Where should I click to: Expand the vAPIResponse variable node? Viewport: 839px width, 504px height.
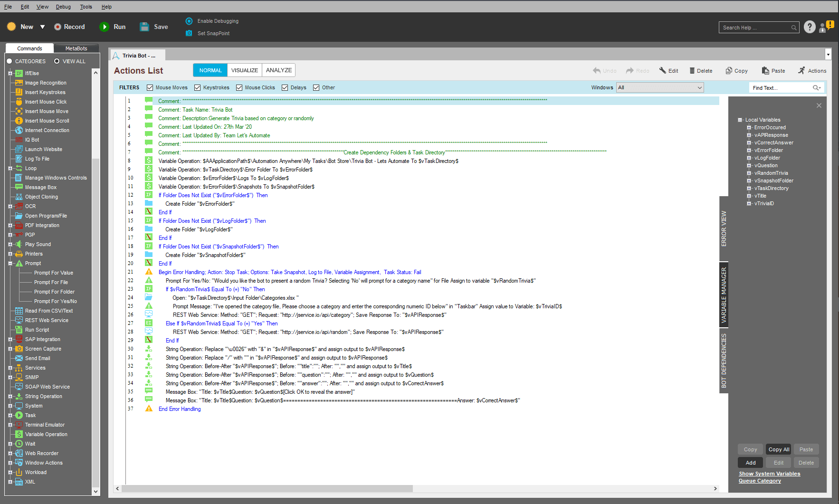click(749, 135)
